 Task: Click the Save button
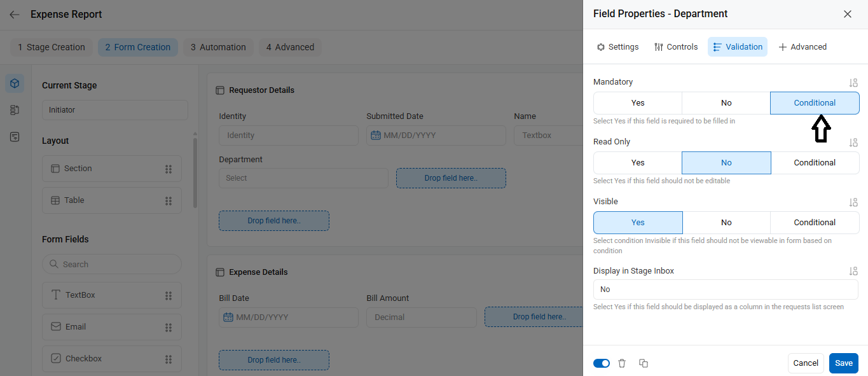(844, 363)
